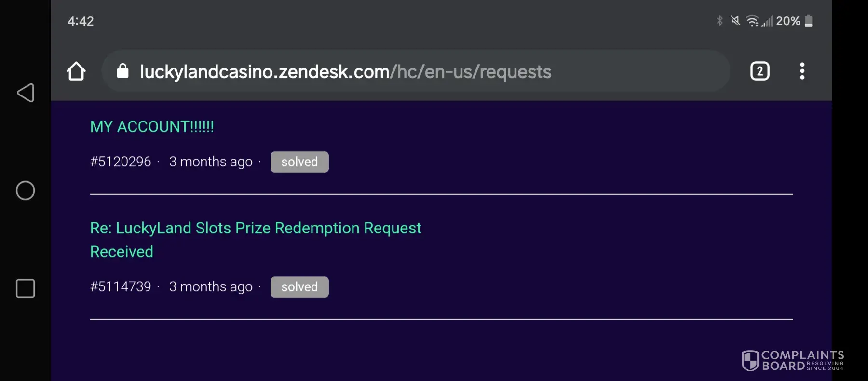Tap the 4:42 clock in status bar
This screenshot has height=381, width=868.
point(81,21)
